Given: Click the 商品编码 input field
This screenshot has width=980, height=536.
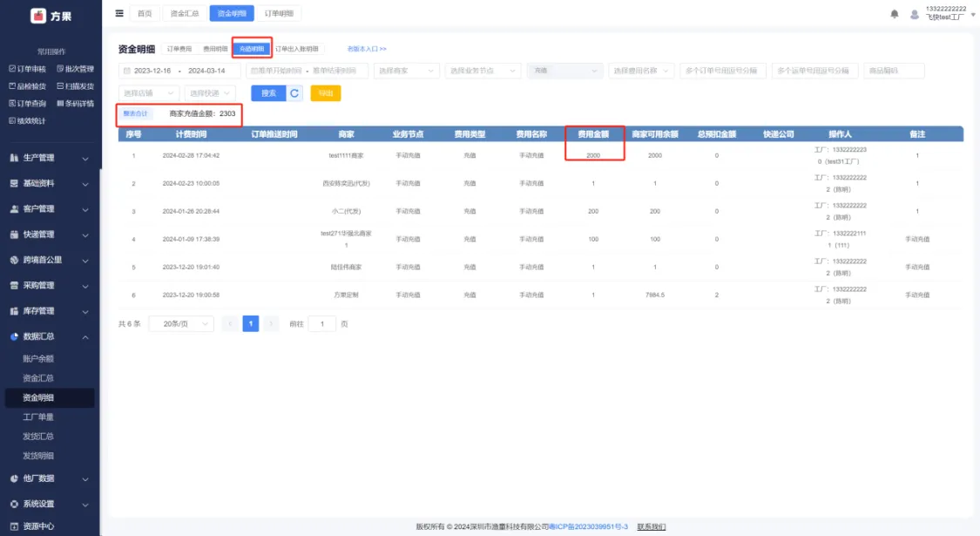Looking at the screenshot, I should click(x=894, y=71).
